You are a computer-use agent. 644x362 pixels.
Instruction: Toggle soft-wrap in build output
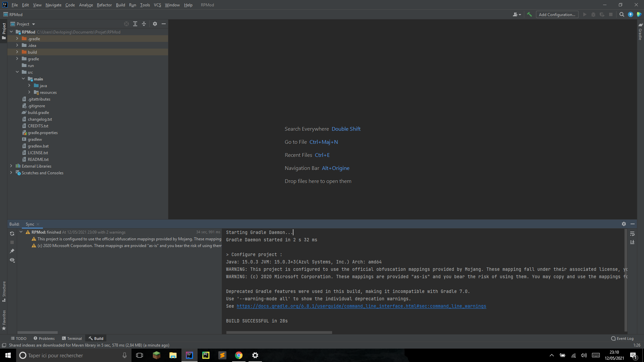(x=632, y=234)
